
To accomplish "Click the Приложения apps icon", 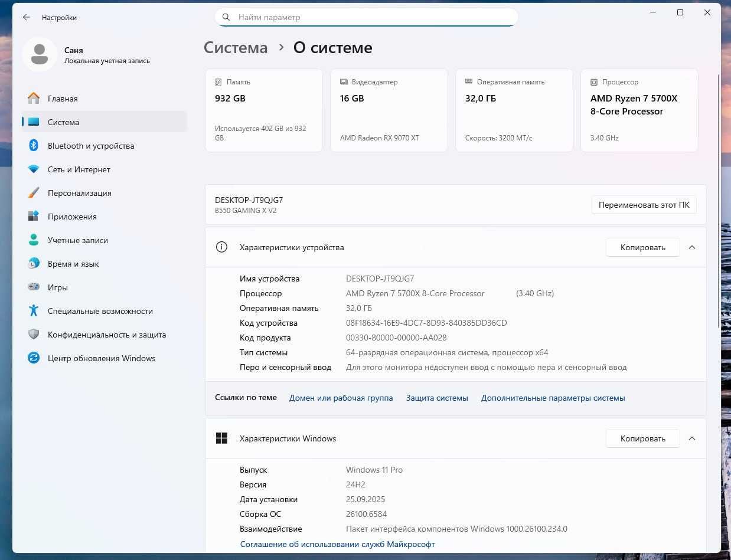I will click(x=34, y=217).
